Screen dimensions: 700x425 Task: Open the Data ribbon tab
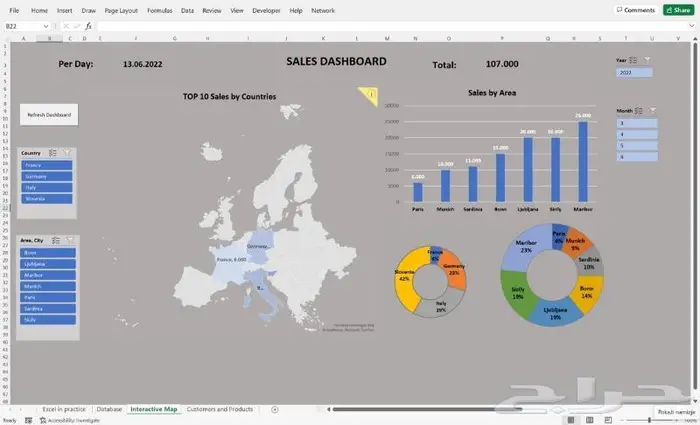pyautogui.click(x=188, y=10)
